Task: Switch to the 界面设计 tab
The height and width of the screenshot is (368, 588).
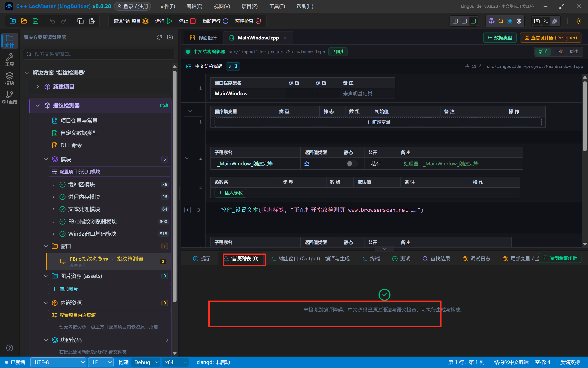Action: [x=203, y=38]
